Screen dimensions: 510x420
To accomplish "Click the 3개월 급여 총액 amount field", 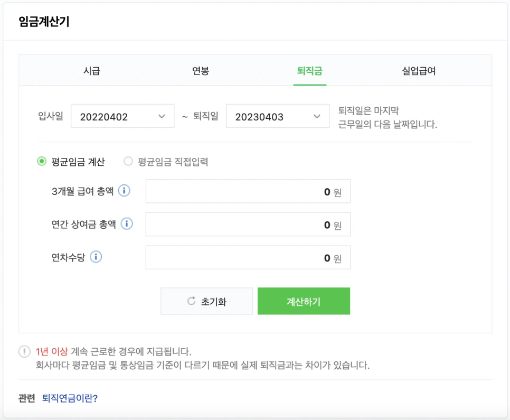I will click(248, 191).
